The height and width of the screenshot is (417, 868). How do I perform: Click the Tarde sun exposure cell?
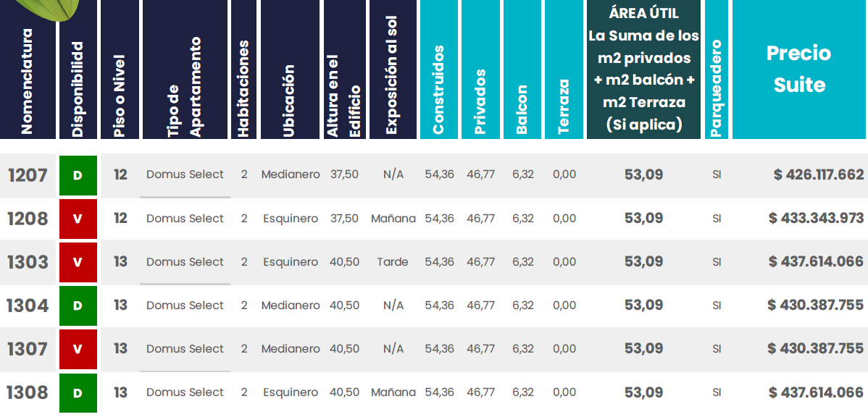393,262
